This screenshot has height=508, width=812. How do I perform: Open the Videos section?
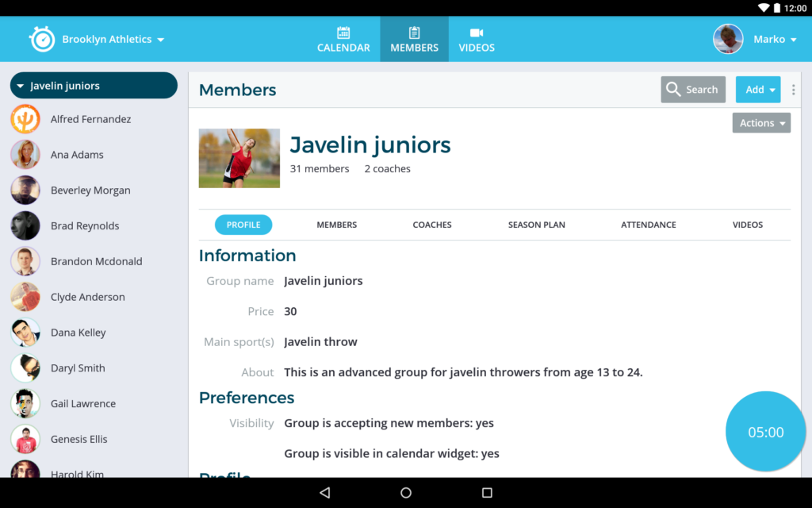click(x=477, y=39)
